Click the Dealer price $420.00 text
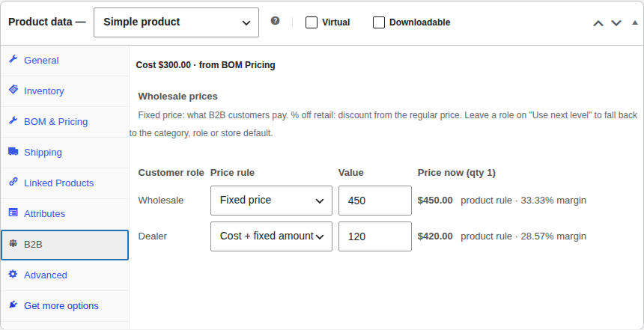The width and height of the screenshot is (644, 330). click(435, 236)
